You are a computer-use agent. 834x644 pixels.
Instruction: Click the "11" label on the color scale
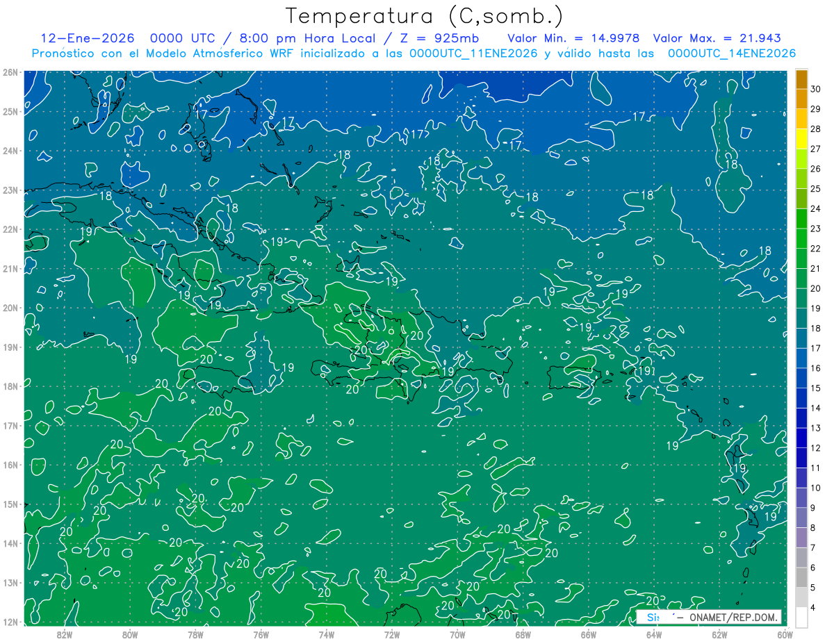tap(816, 468)
